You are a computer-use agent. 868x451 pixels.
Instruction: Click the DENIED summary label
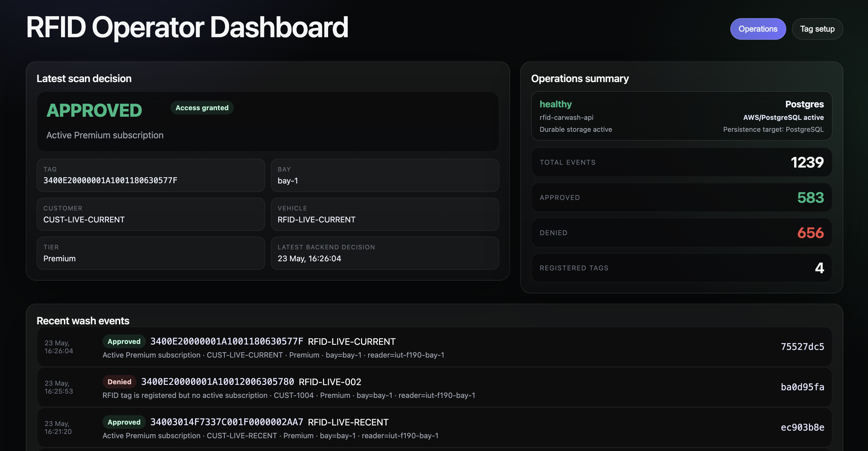pos(553,233)
